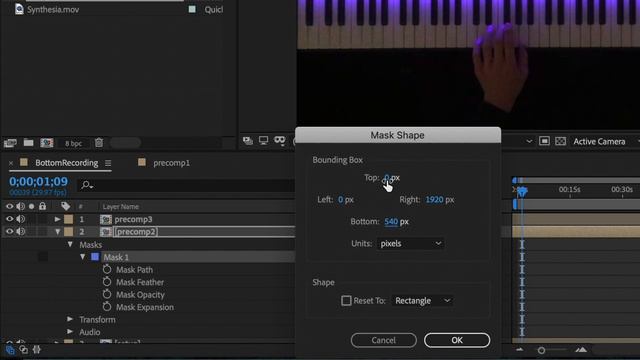The image size is (640, 360).
Task: Hide the precomp3 layer with its eye toggle
Action: 9,219
